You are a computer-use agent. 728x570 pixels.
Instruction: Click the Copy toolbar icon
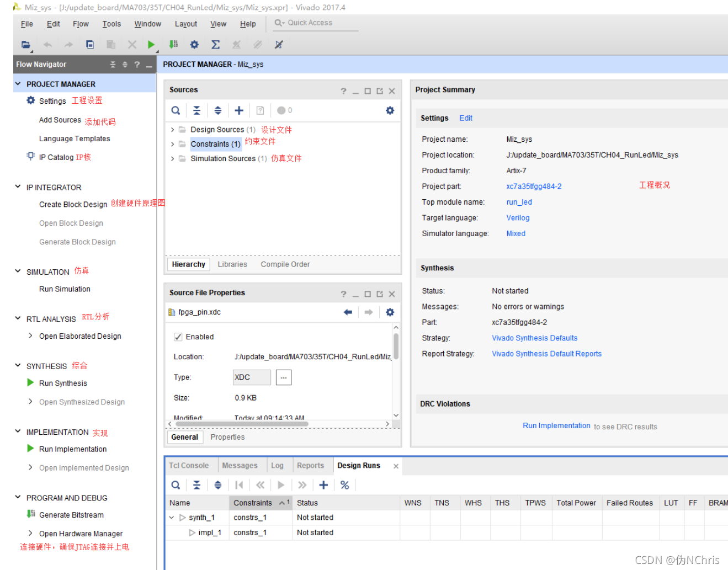90,45
